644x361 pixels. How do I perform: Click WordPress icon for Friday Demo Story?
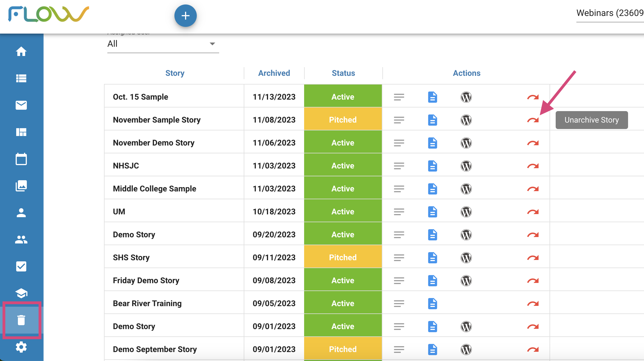(x=466, y=281)
